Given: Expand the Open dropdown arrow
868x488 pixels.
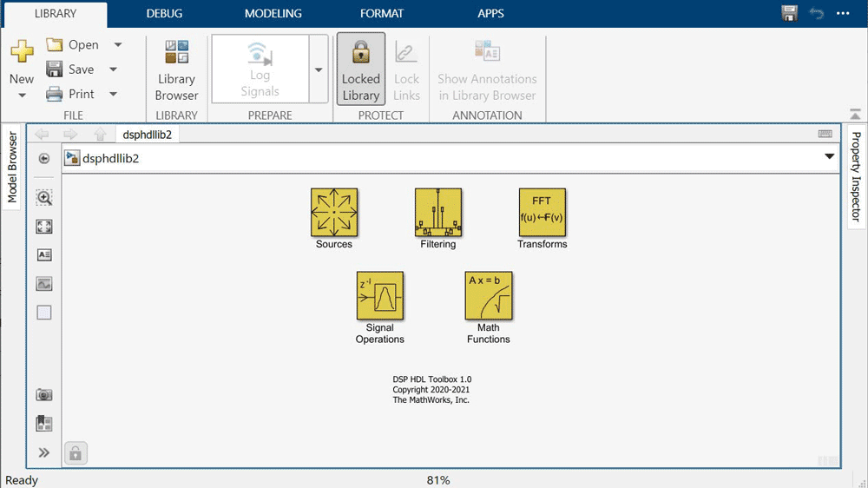Looking at the screenshot, I should 118,45.
